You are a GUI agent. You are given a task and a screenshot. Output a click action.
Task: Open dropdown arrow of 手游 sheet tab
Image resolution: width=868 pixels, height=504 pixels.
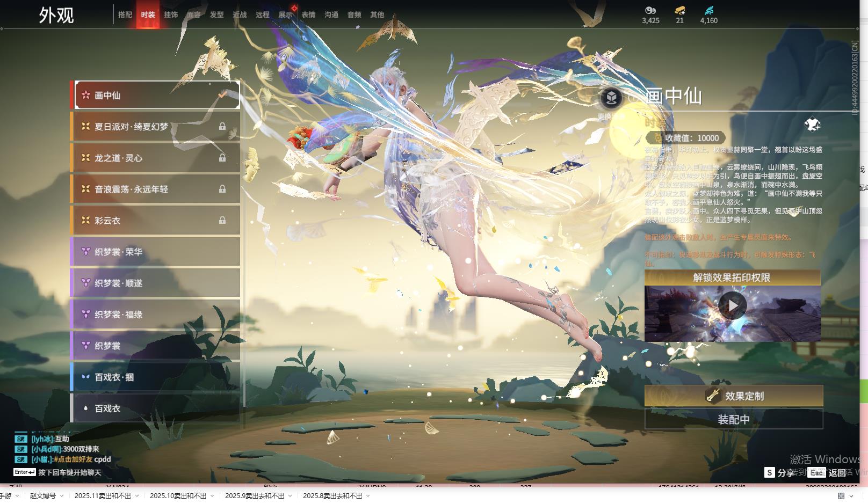point(17,496)
